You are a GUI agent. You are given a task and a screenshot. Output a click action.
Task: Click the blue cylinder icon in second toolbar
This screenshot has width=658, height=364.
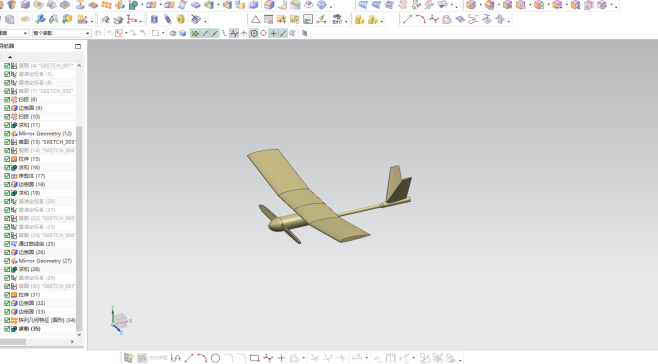point(154,19)
